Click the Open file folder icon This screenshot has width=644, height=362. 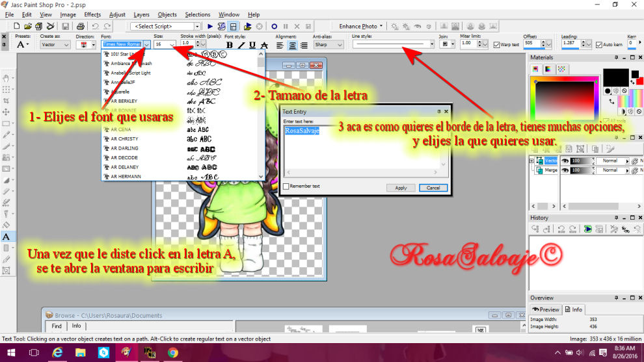pos(28,26)
